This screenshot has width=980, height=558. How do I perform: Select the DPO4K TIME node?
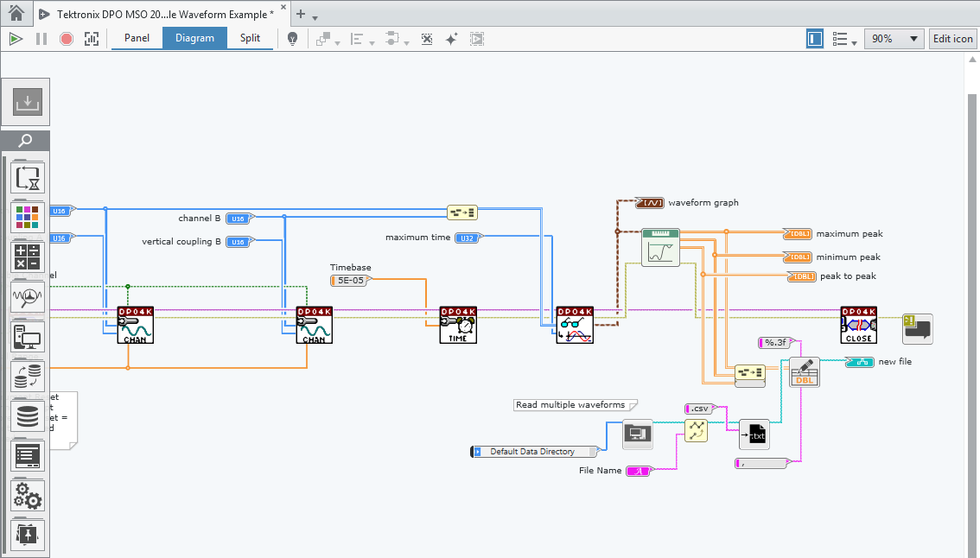click(x=458, y=326)
